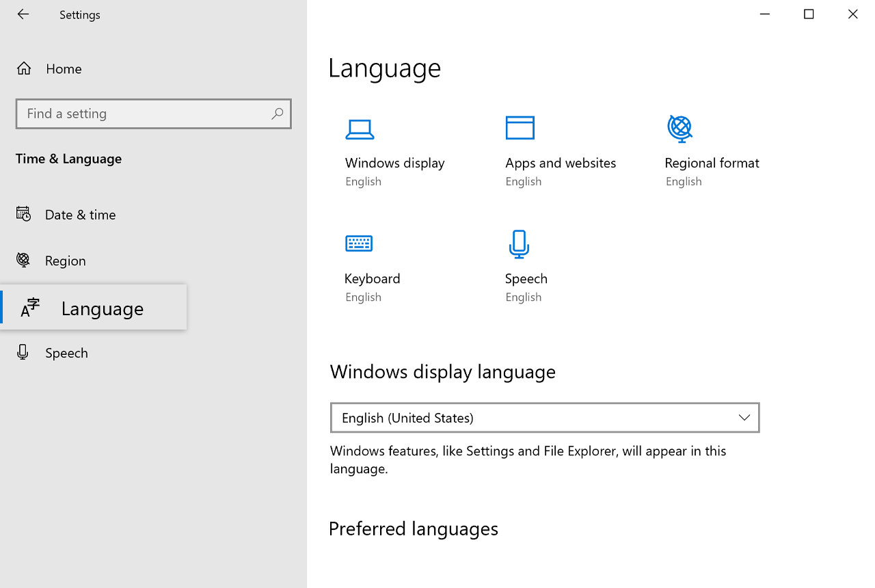Open the Region settings page
This screenshot has width=875, height=588.
point(65,260)
